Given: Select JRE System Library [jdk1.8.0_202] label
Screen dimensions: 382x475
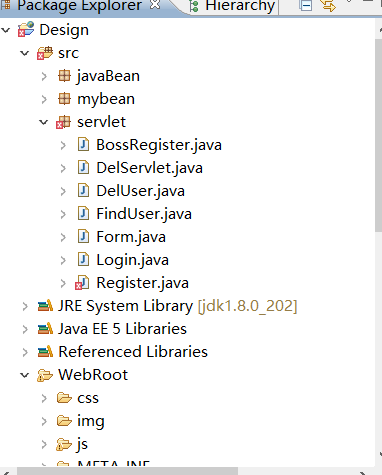Looking at the screenshot, I should click(x=177, y=306).
